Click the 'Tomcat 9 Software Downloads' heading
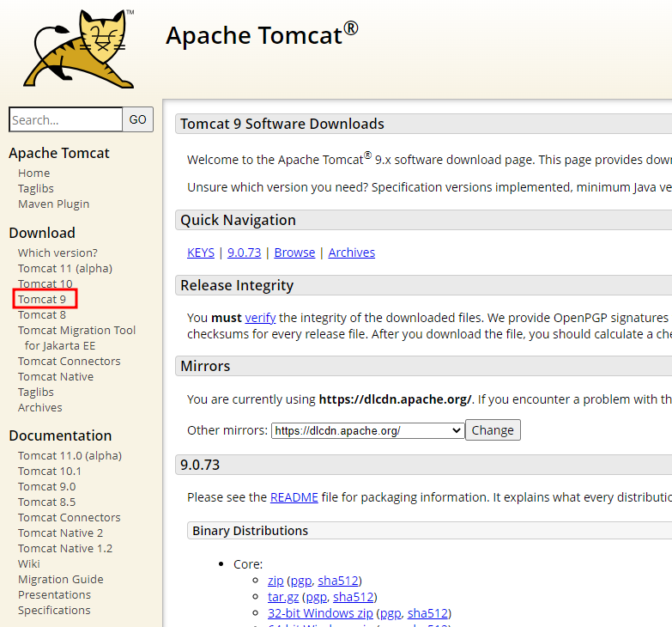 point(282,124)
